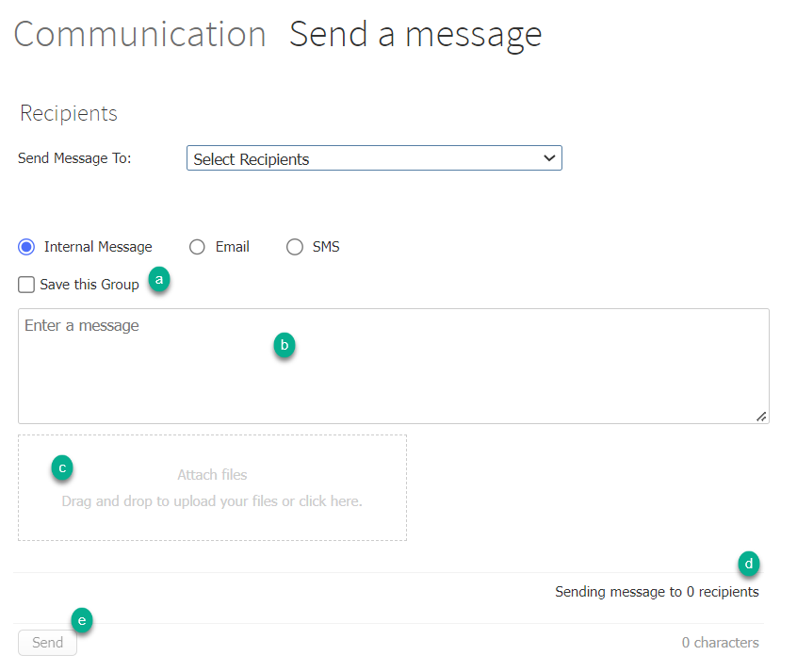797x672 pixels.
Task: Check the Save this Group checkbox
Action: (x=25, y=284)
